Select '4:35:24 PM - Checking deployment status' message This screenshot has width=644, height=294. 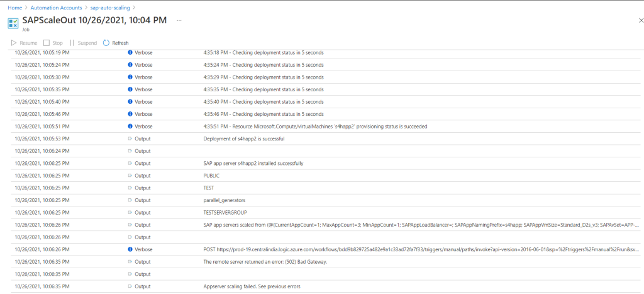click(x=264, y=65)
